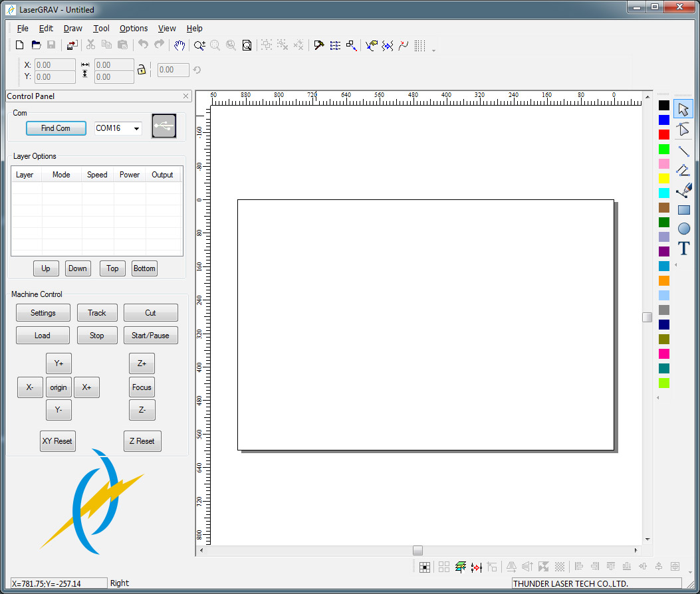
Task: Open the COM16 port dropdown
Action: click(x=136, y=128)
